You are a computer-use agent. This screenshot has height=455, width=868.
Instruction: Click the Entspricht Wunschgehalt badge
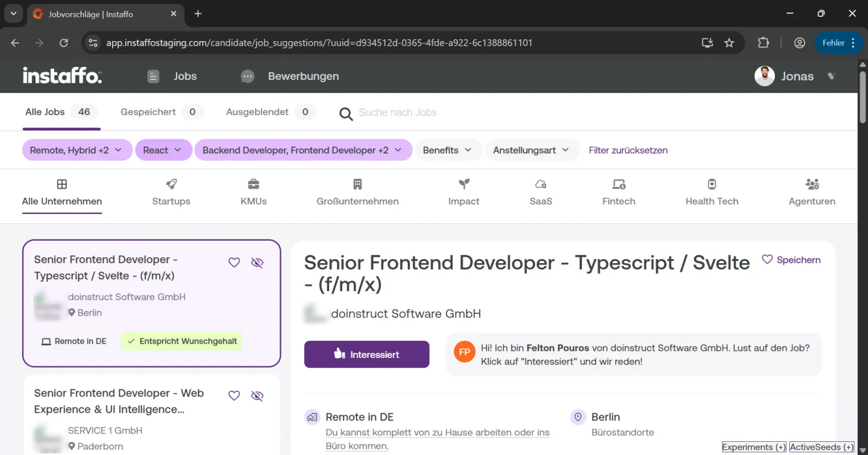pos(181,341)
